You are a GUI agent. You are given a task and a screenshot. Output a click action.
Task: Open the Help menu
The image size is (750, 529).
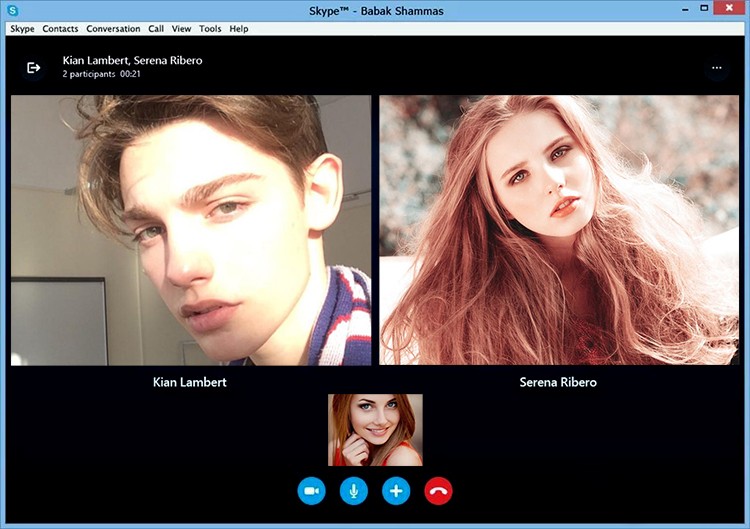pyautogui.click(x=239, y=29)
